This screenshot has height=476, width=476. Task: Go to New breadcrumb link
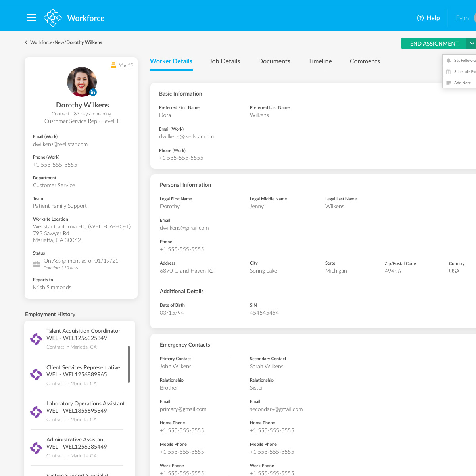pos(59,42)
